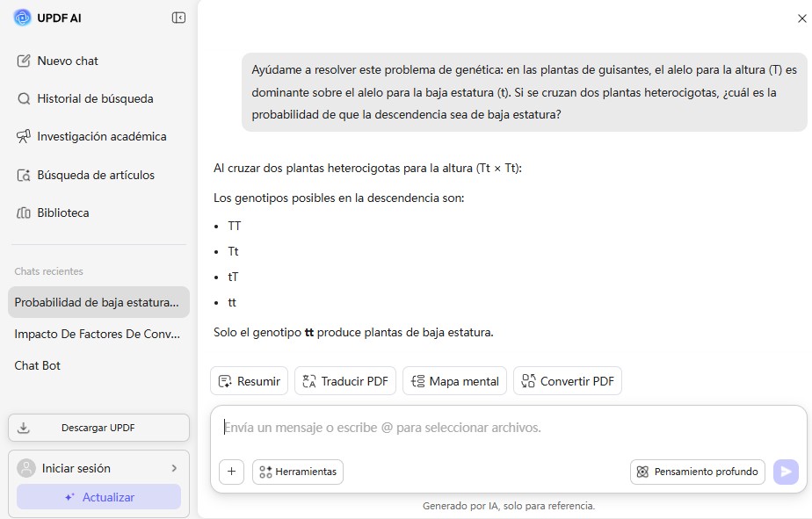The height and width of the screenshot is (519, 812).
Task: Generate a Mapa mental
Action: click(454, 380)
